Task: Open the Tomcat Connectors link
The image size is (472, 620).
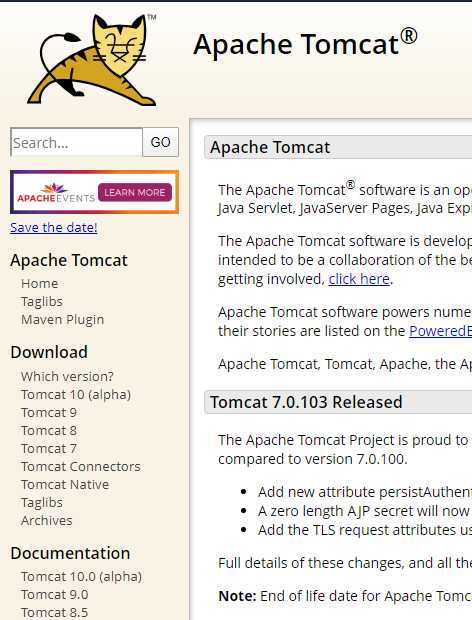Action: pos(81,467)
